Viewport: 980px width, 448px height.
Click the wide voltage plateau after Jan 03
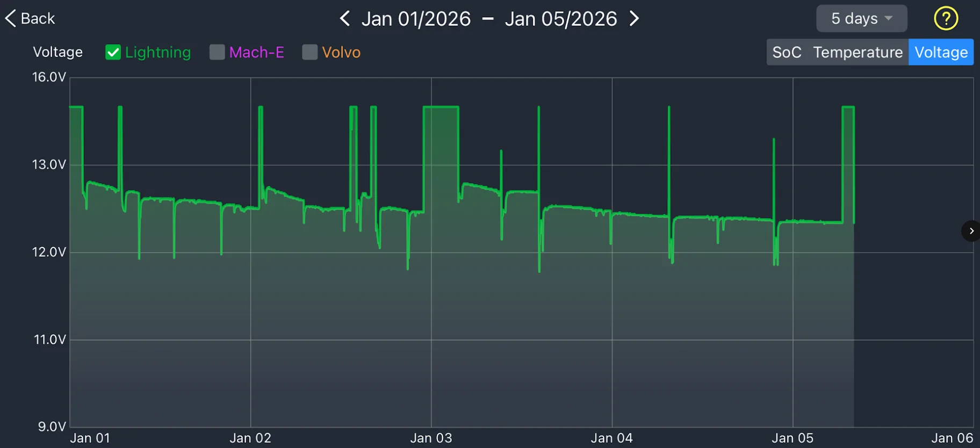click(x=441, y=107)
